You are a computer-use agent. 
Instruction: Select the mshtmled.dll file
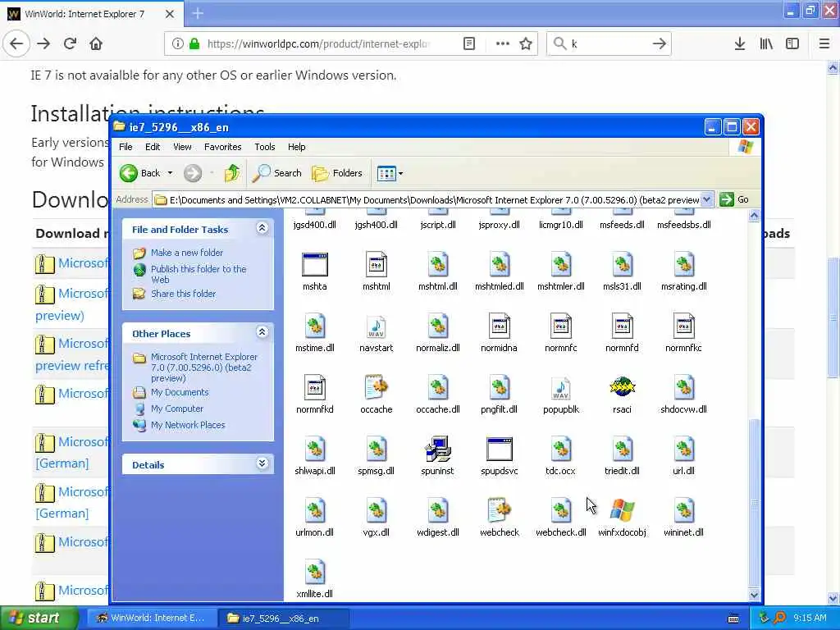(x=499, y=265)
